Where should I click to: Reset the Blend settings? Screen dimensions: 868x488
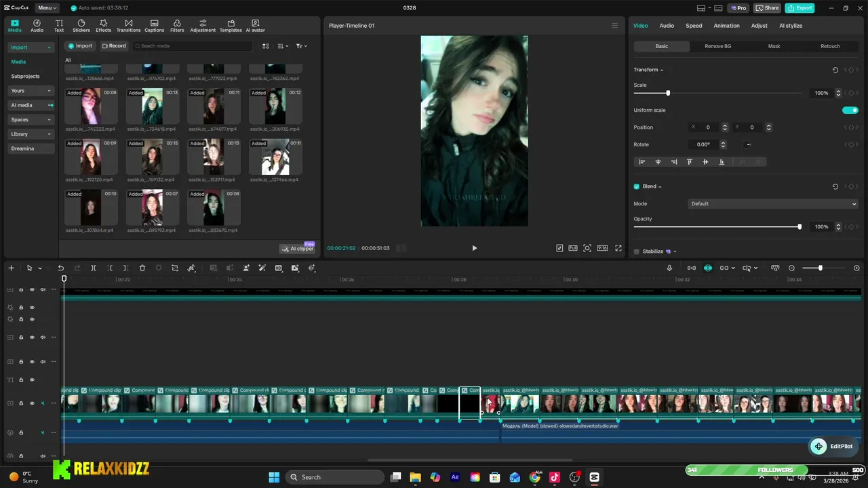tap(835, 186)
